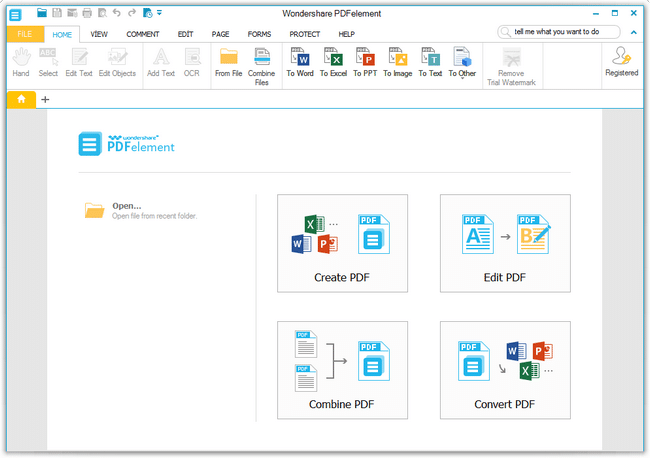
Task: Click the Print Preview quick access icon
Action: (x=102, y=13)
